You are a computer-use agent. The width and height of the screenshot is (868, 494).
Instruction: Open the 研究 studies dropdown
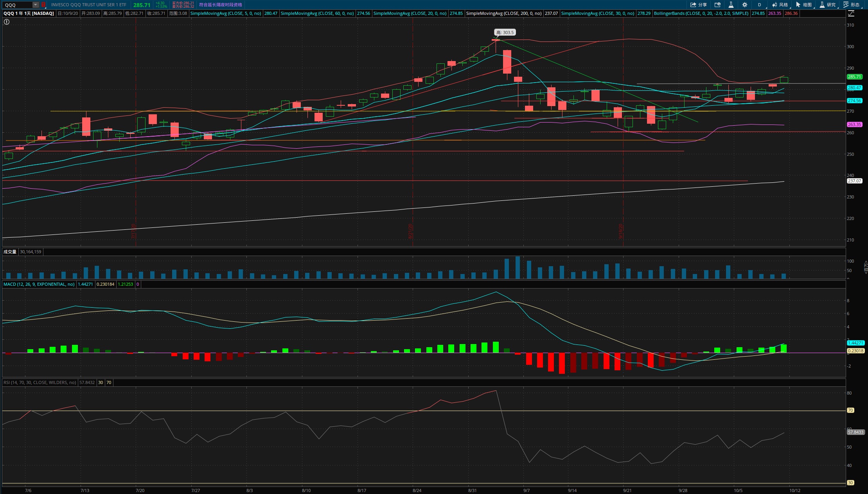pos(828,5)
